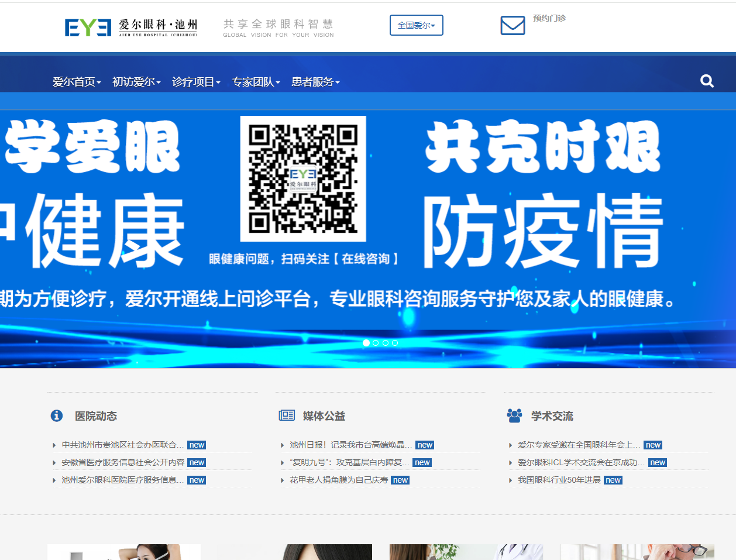Viewport: 736px width, 560px height.
Task: Select the third carousel slide dot
Action: click(385, 343)
